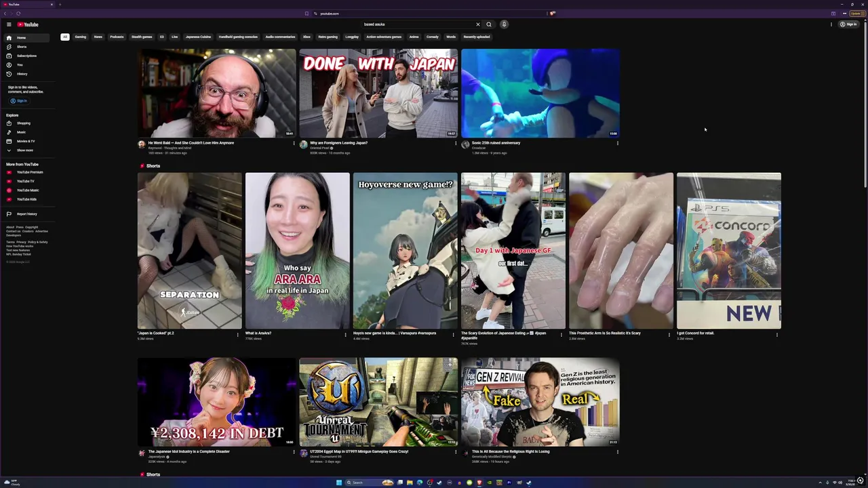868x488 pixels.
Task: Open Unreal Tournament video thumbnail
Action: tap(378, 402)
